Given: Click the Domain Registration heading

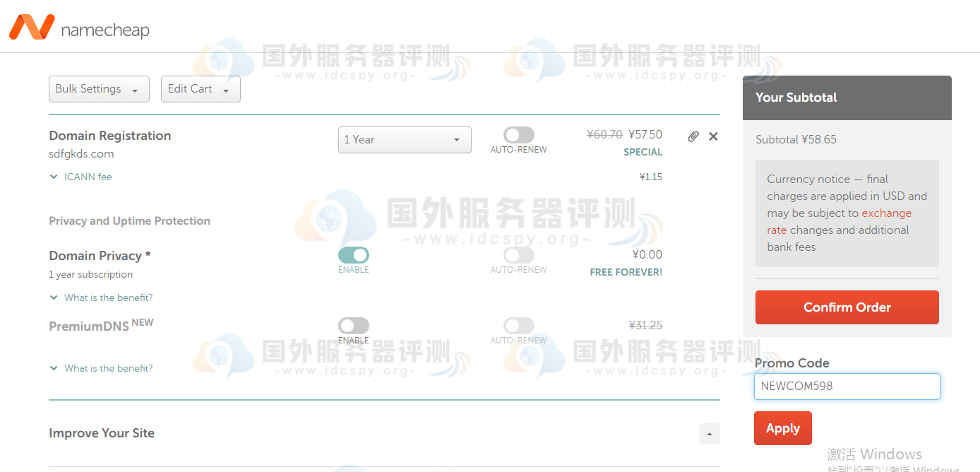Looking at the screenshot, I should [110, 136].
